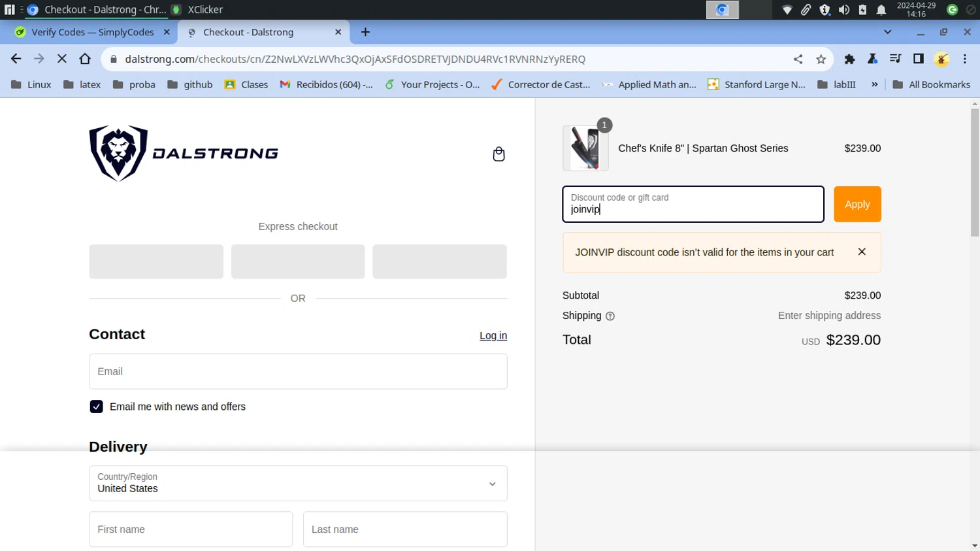980x551 pixels.
Task: Click the flask extension icon in toolbar
Action: 872,59
